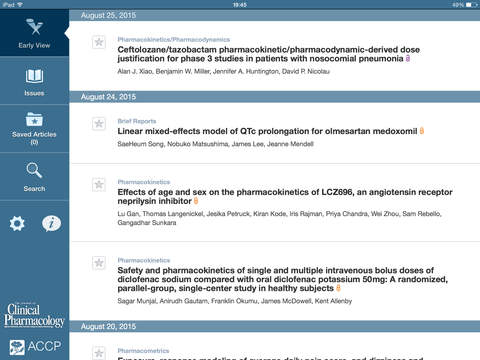Star the diclofenac sodium safety article
Screen dimensions: 480x360
point(99,263)
